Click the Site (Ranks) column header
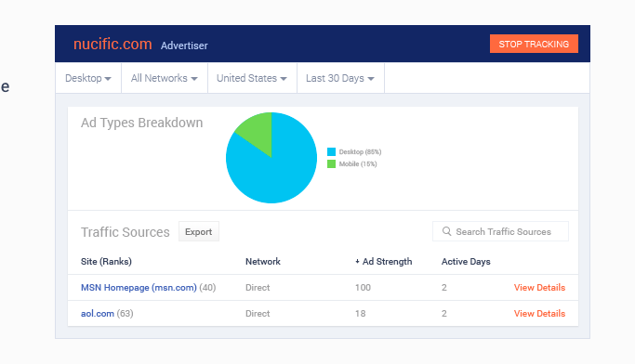 [106, 262]
